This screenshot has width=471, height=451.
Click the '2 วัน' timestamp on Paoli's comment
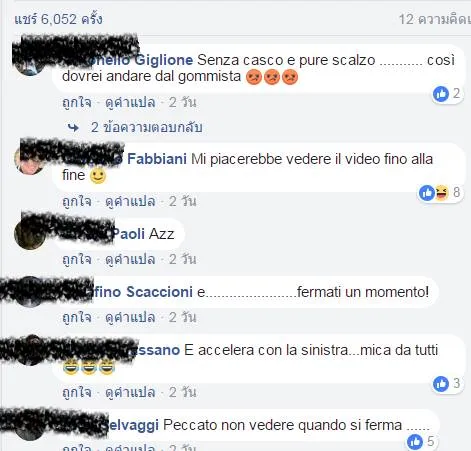tap(182, 259)
